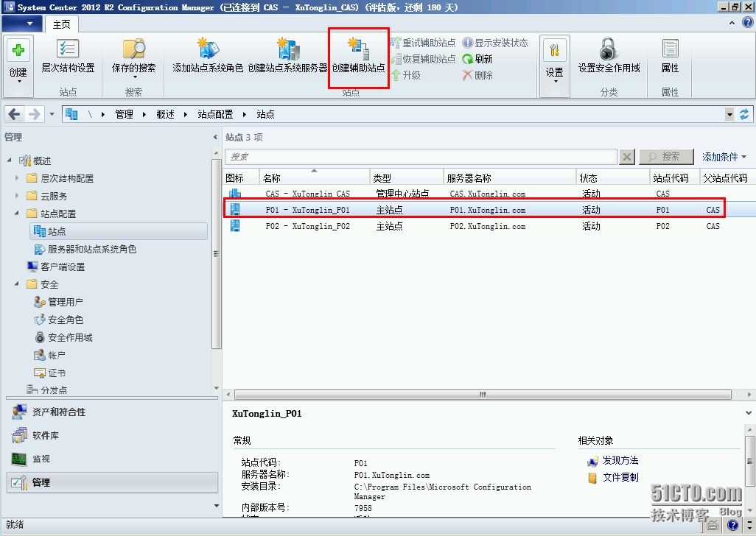Expand the Cloud Services (云服务) node
Viewport: 756px width, 536px height.
pos(17,196)
